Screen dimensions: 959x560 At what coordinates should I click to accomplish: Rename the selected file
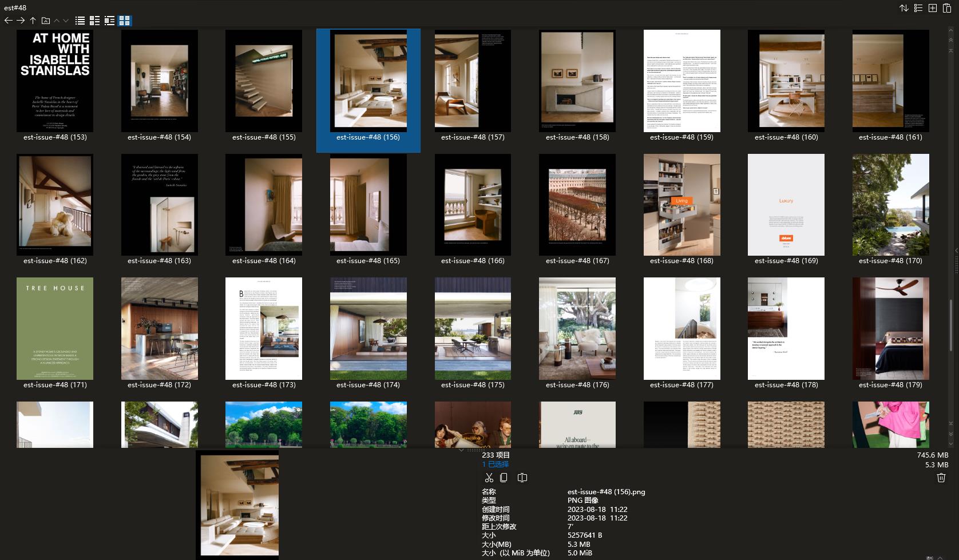(522, 478)
